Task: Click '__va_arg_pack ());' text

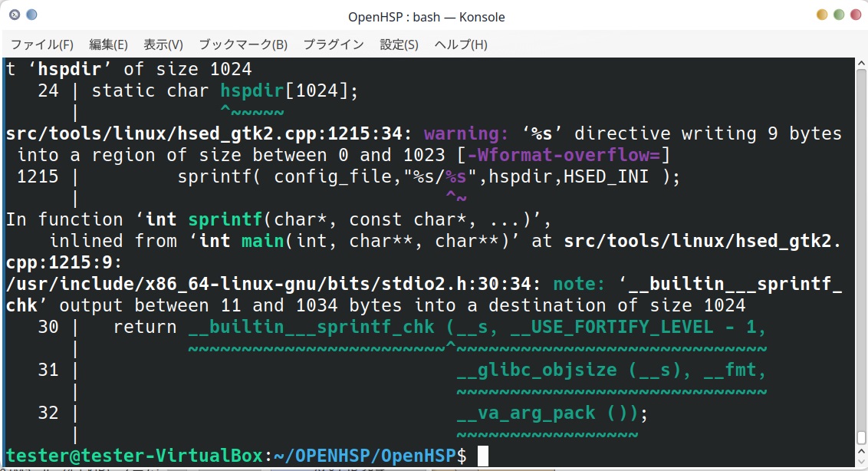Action: [552, 413]
